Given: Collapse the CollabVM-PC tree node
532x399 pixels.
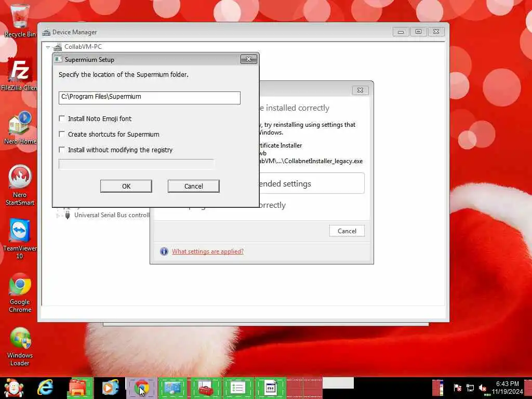Looking at the screenshot, I should point(48,47).
